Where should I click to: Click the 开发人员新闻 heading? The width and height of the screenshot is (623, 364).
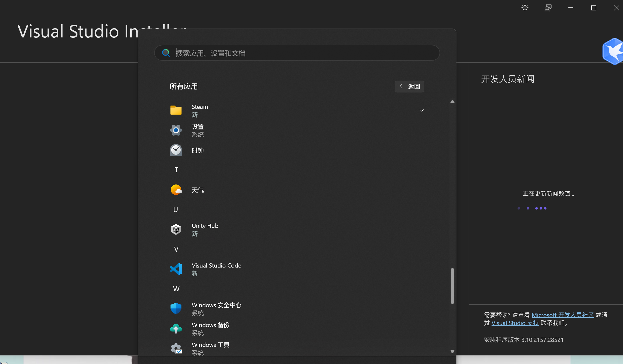pos(508,79)
